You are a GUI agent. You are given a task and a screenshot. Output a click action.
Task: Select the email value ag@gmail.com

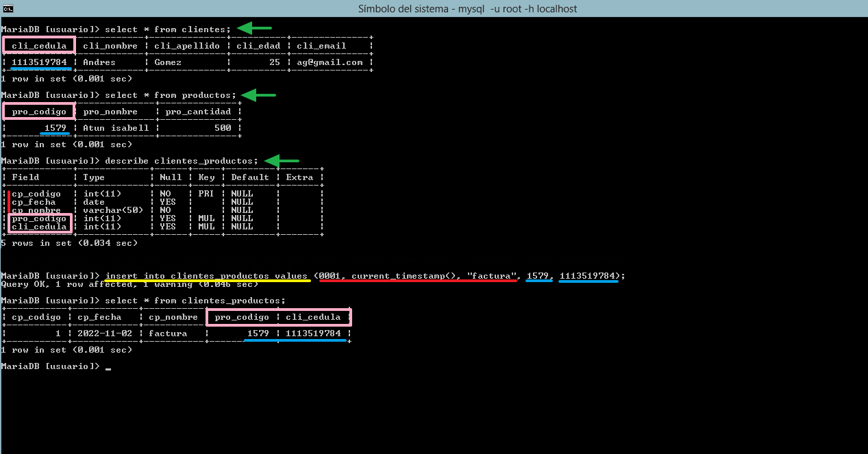point(330,62)
